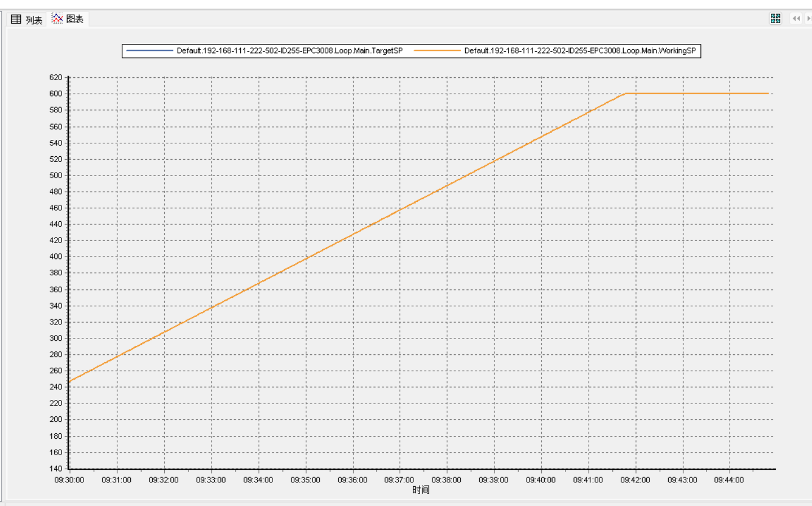This screenshot has height=506, width=812.
Task: Click the orange ramp line at 09:35:00
Action: 306,258
